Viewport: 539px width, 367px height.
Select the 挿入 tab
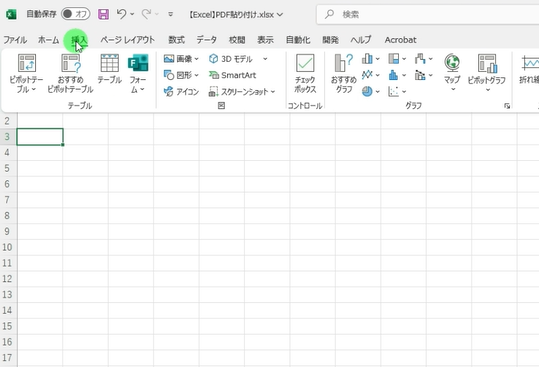click(x=79, y=40)
